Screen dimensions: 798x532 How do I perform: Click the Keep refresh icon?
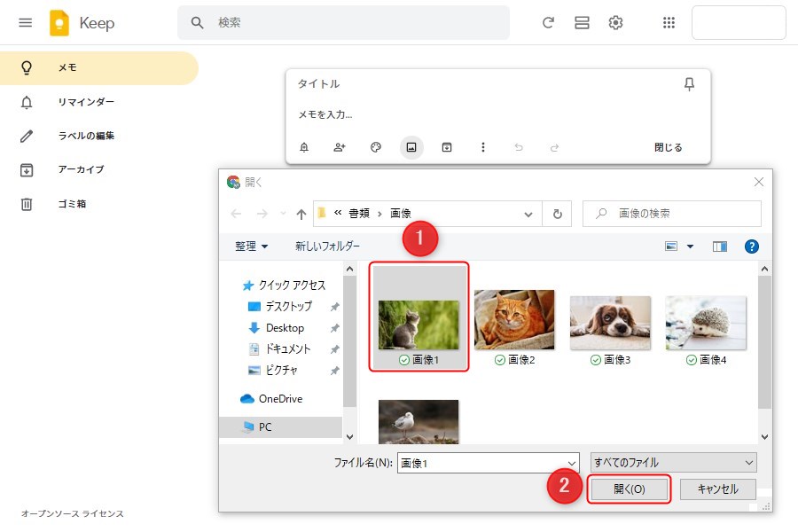(x=548, y=23)
